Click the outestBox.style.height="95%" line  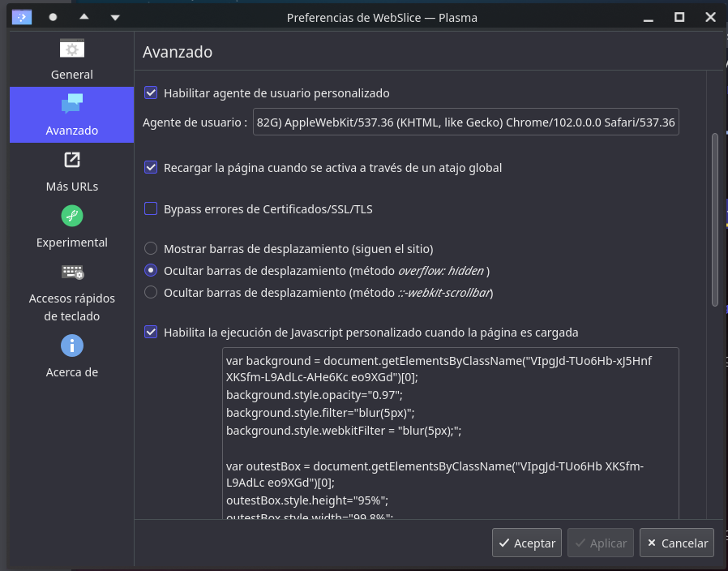point(307,500)
